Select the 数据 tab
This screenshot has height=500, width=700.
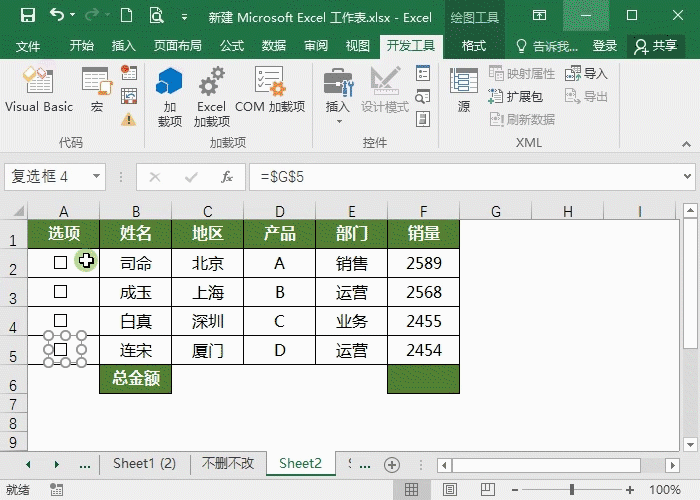pos(274,46)
